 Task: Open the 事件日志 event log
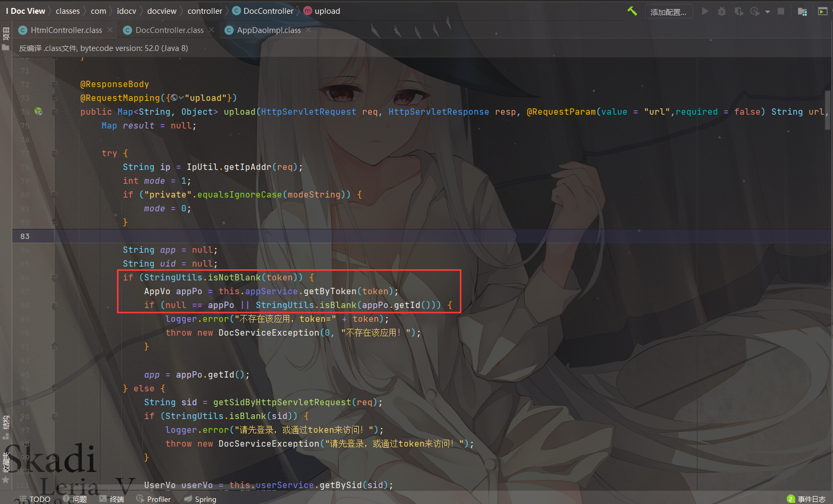click(806, 499)
